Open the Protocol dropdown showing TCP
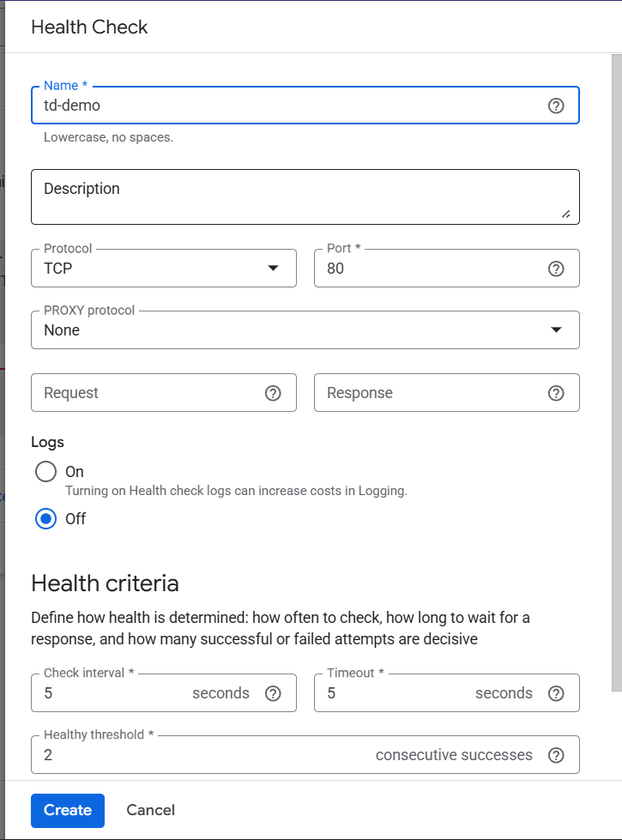Viewport: 622px width, 840px height. coord(163,269)
